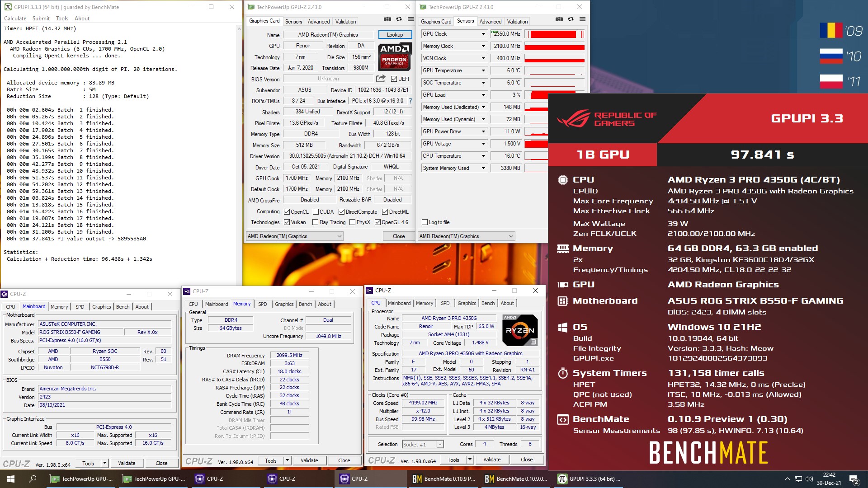Click the GPU Clock sensor graph
The image size is (868, 488).
[555, 34]
